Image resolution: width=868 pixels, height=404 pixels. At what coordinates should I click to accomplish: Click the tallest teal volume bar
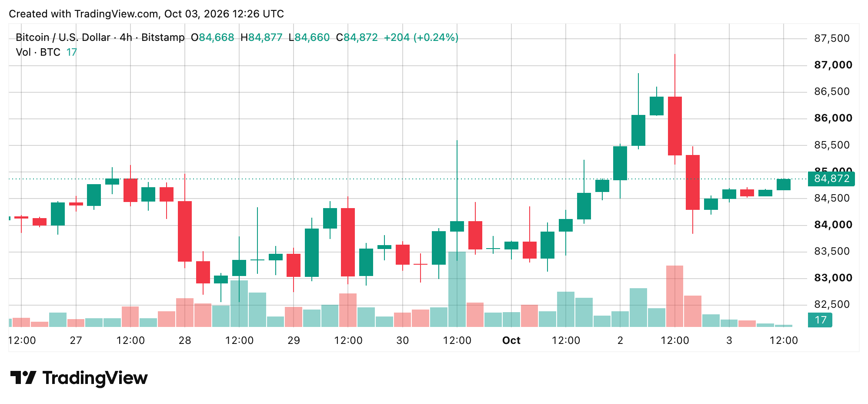tap(457, 290)
